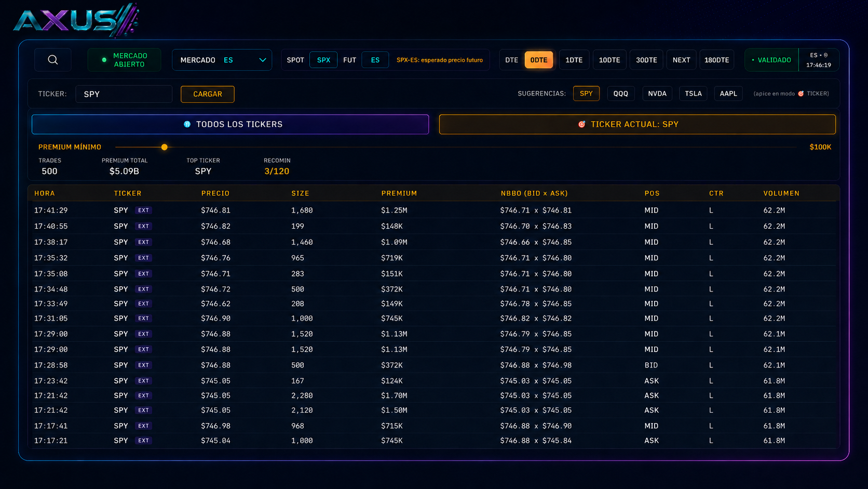
Task: Click the EXT badge in the 17:35:32 row
Action: click(143, 258)
